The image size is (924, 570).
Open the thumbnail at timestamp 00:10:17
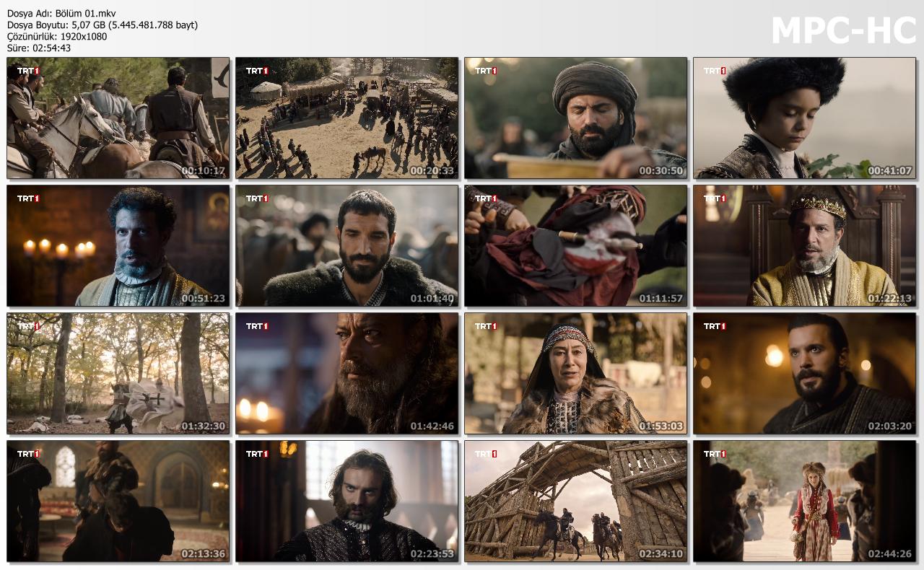click(118, 118)
